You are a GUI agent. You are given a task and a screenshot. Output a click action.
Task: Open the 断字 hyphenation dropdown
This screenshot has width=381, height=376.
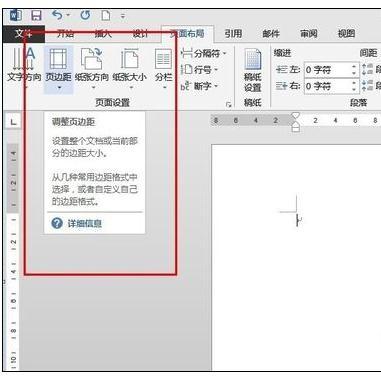coord(199,86)
